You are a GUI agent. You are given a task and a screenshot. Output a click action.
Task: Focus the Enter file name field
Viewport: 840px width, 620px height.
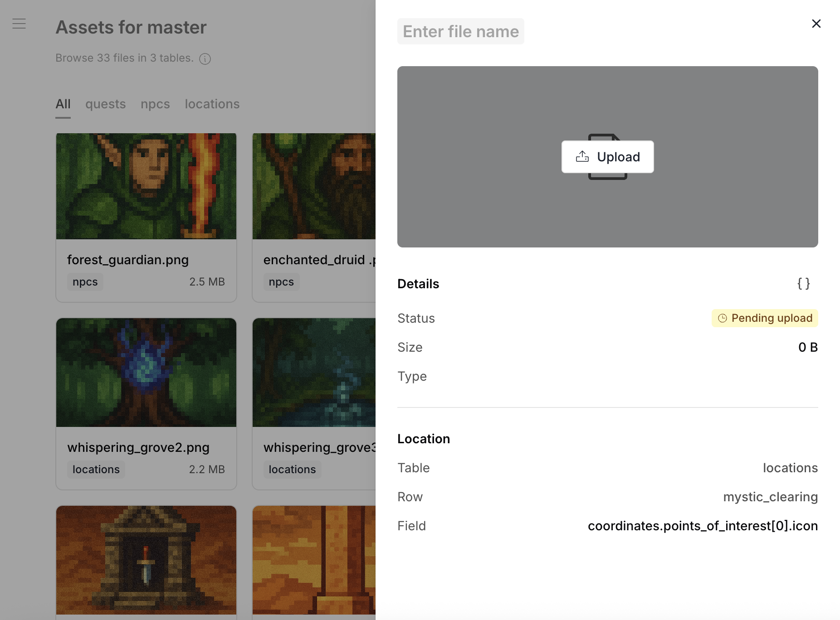click(460, 31)
